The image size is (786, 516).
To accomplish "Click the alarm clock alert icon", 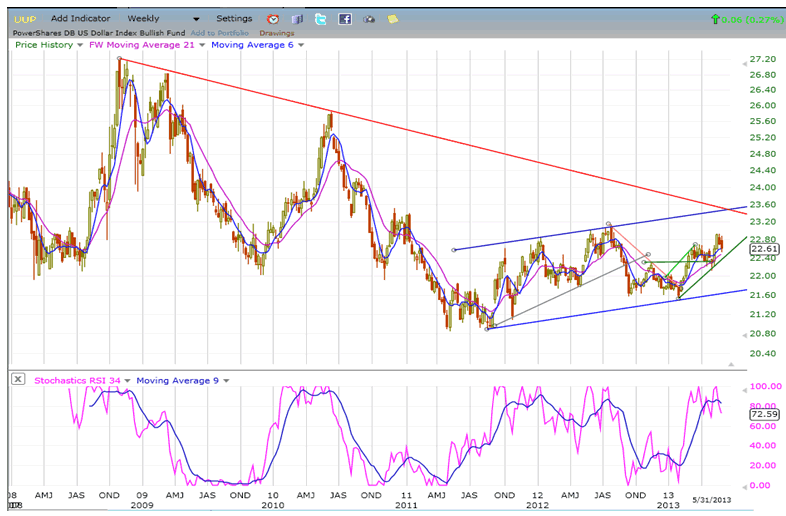I will click(274, 19).
